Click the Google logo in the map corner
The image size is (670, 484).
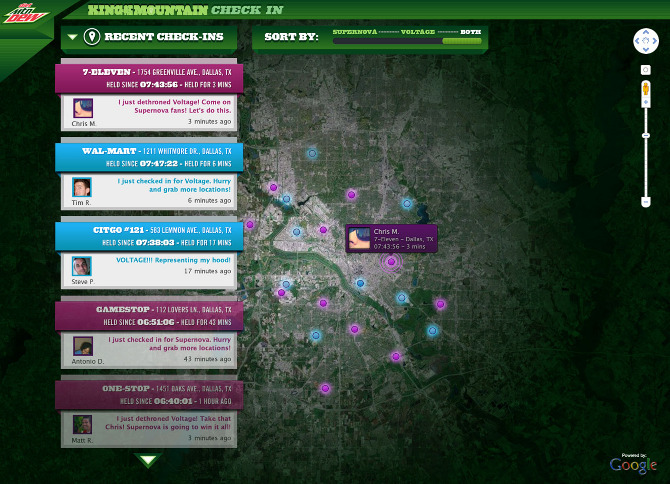pos(633,465)
